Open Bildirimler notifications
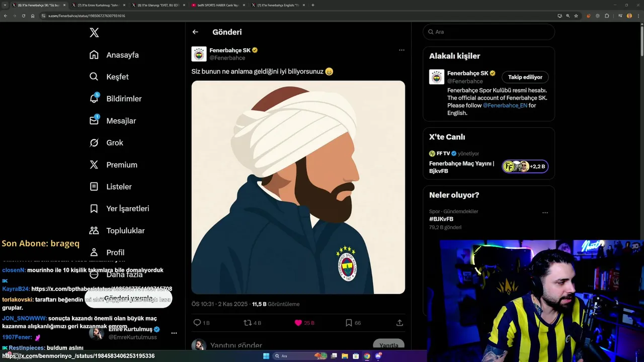The width and height of the screenshot is (644, 362). [115, 99]
